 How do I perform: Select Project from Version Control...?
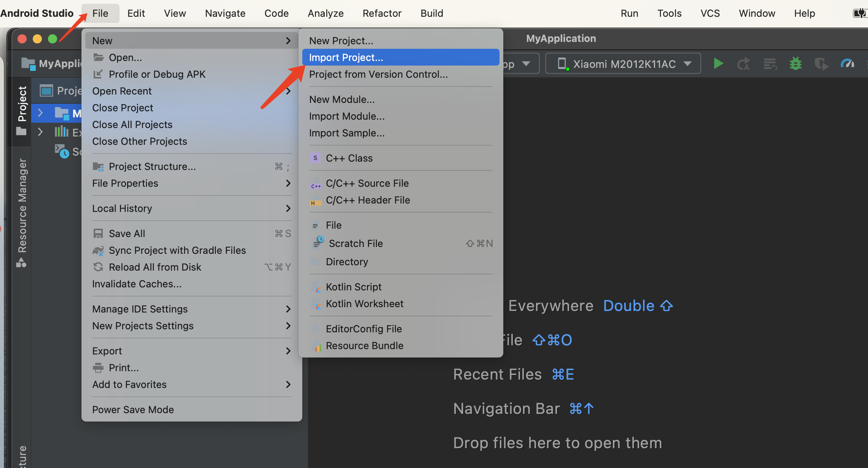400,74
